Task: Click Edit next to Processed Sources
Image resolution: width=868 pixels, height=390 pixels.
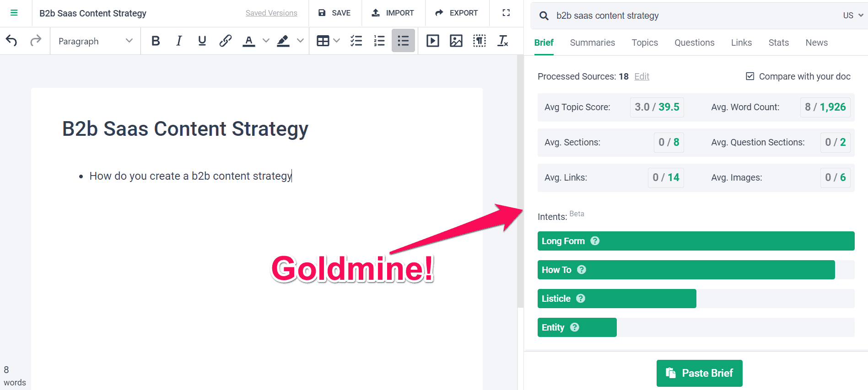Action: pos(642,76)
